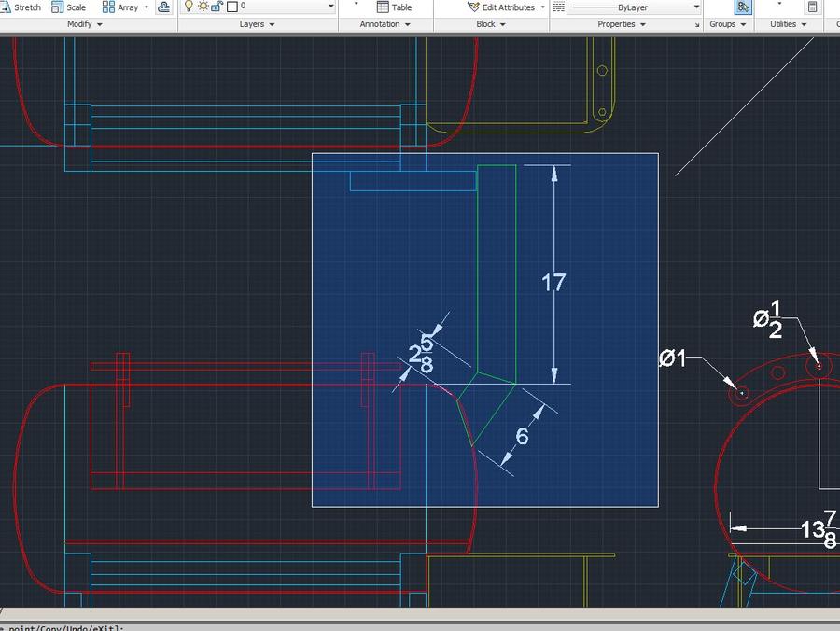Click the Array tool icon
Screen dimensions: 840x631
(109, 7)
